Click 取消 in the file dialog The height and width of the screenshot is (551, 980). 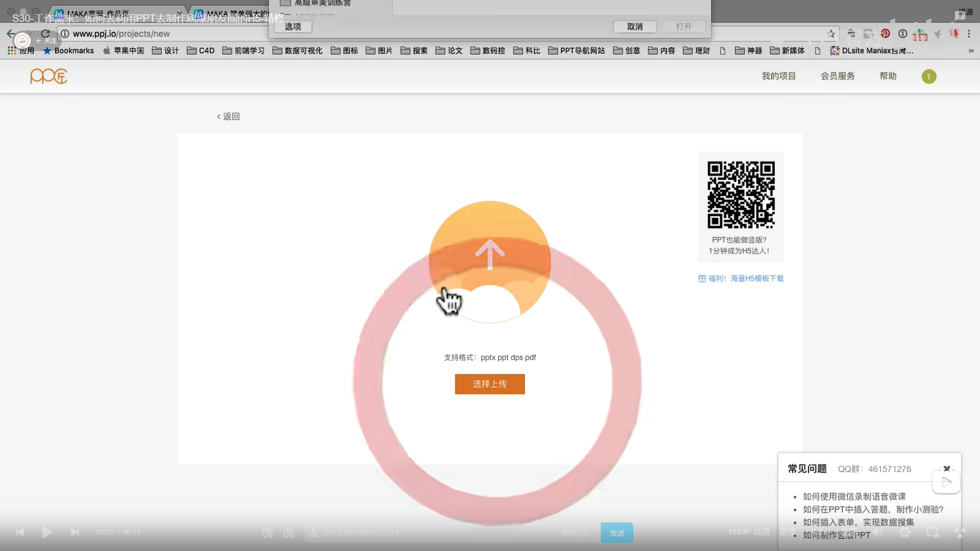[635, 27]
